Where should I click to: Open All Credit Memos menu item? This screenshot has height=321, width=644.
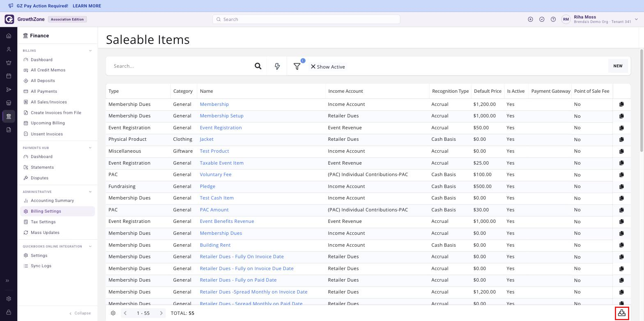point(48,70)
